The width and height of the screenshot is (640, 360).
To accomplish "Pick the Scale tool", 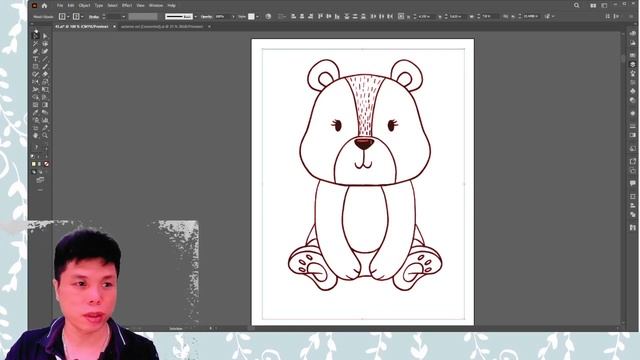I will coord(45,82).
